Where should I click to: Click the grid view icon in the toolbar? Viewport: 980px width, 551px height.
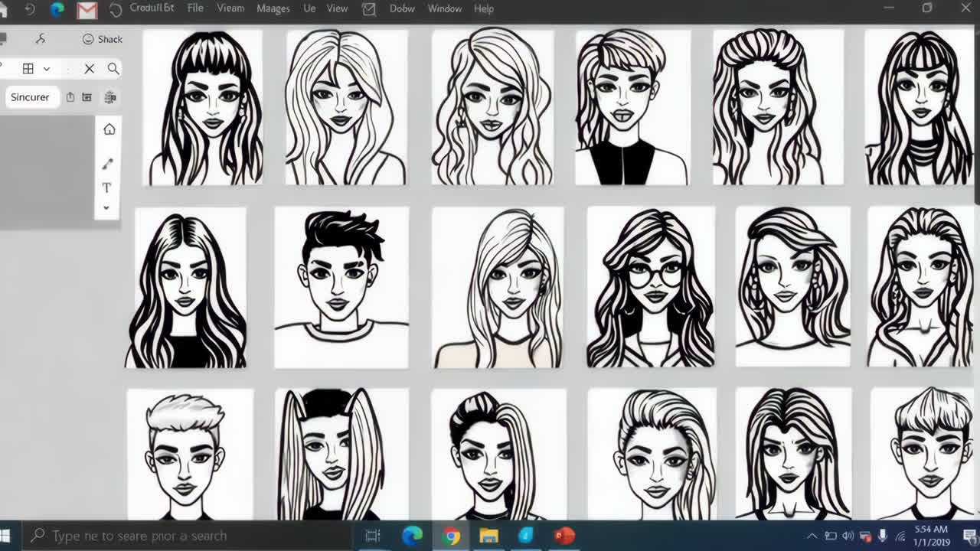(29, 68)
